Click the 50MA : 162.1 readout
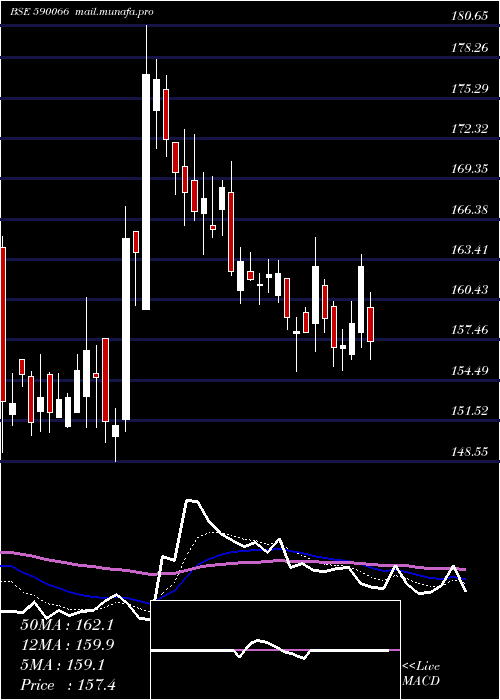 click(x=67, y=625)
